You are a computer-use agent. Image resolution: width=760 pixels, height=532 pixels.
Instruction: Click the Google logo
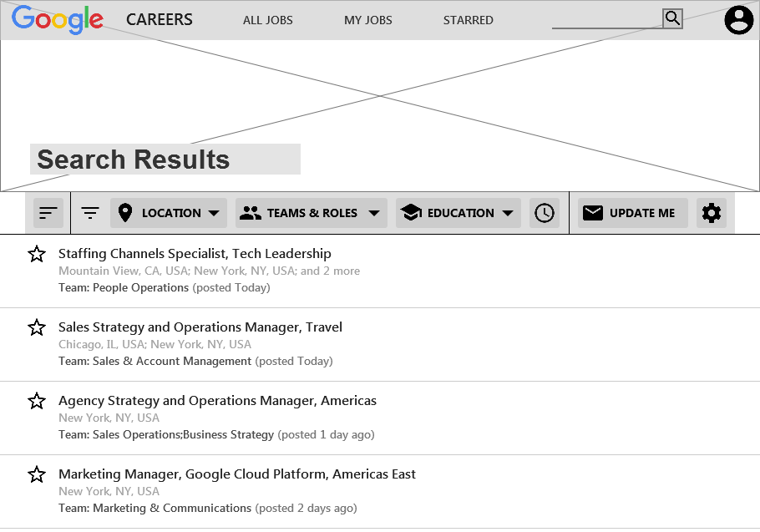click(57, 20)
